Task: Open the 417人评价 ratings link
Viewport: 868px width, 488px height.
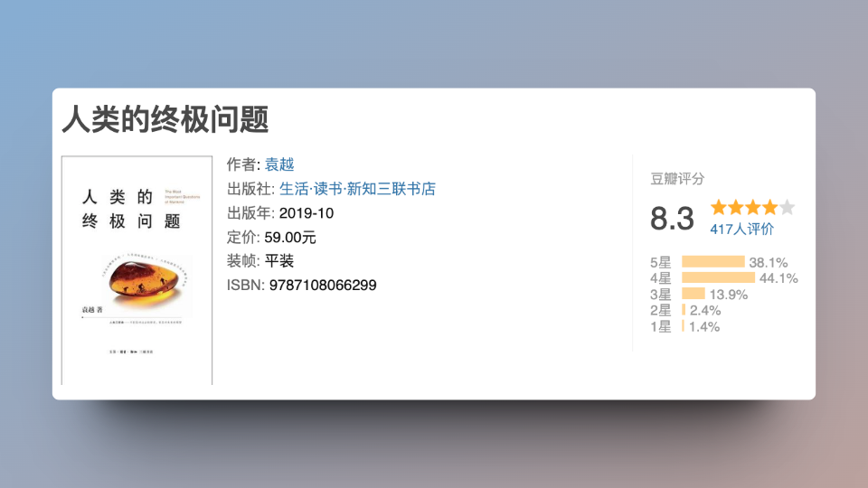Action: point(741,230)
